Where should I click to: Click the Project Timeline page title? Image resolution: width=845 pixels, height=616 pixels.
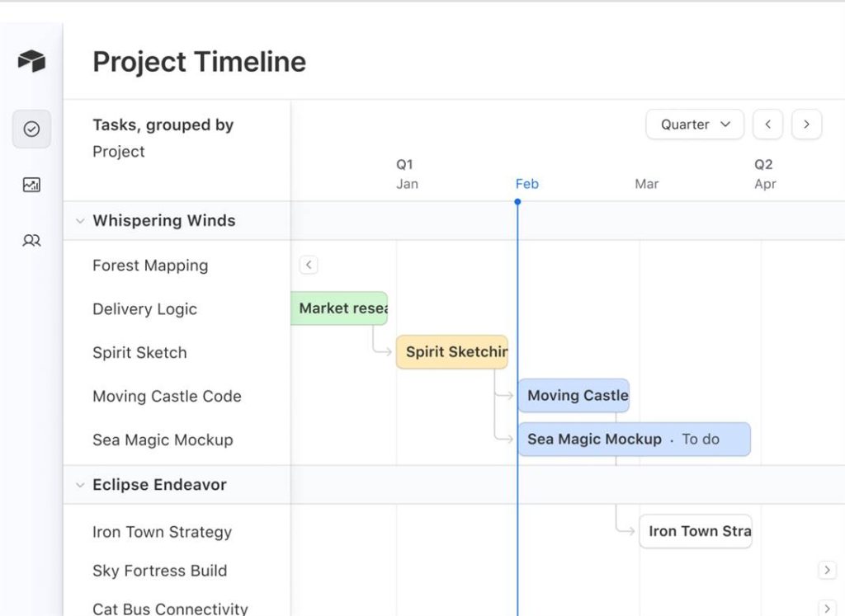(x=199, y=62)
